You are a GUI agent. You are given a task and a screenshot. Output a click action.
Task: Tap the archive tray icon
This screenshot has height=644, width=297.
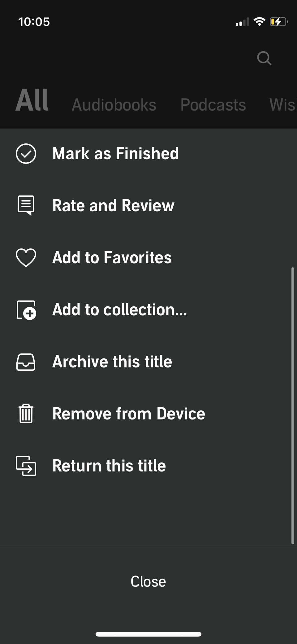[26, 362]
